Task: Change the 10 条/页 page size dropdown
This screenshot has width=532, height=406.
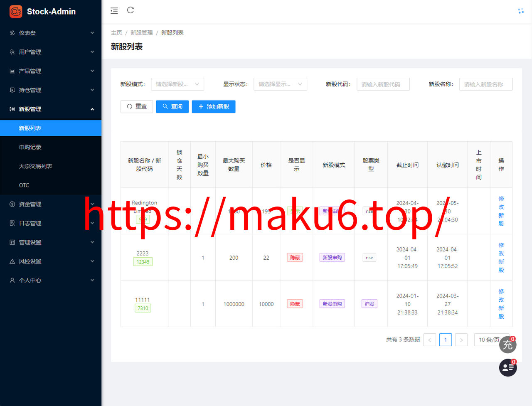Action: (492, 340)
